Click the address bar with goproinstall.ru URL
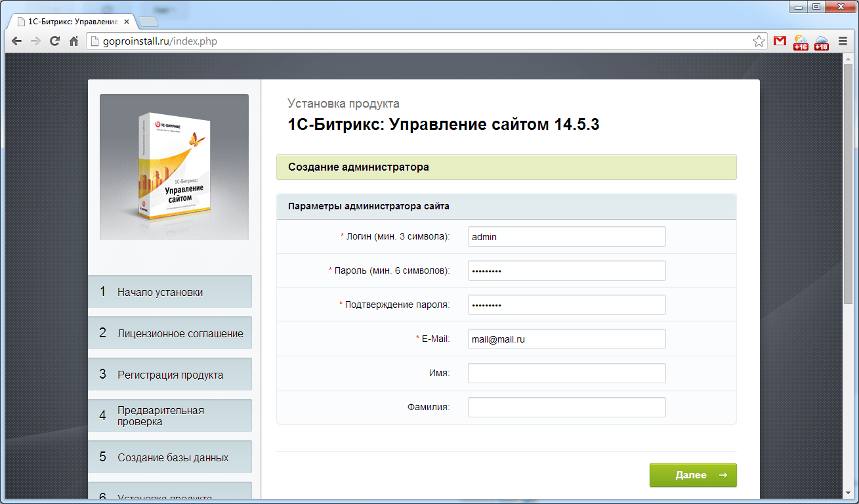Screen dimensions: 859x504 427,41
